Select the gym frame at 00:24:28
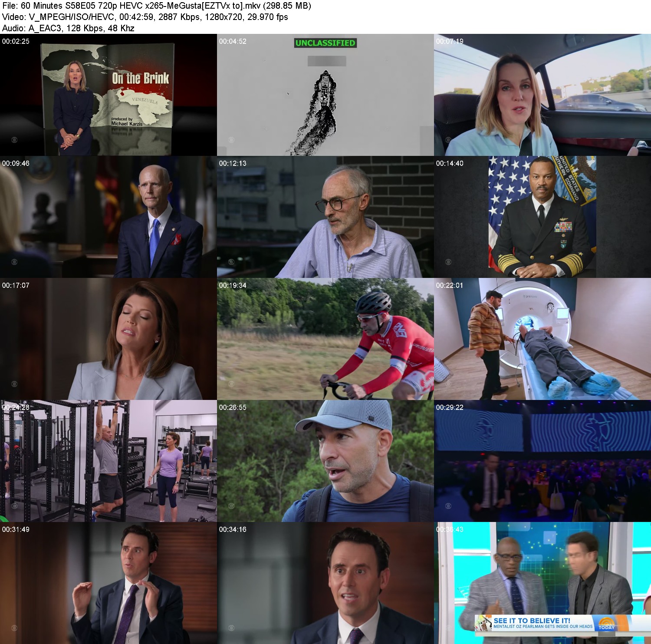This screenshot has width=651, height=644. tap(108, 461)
